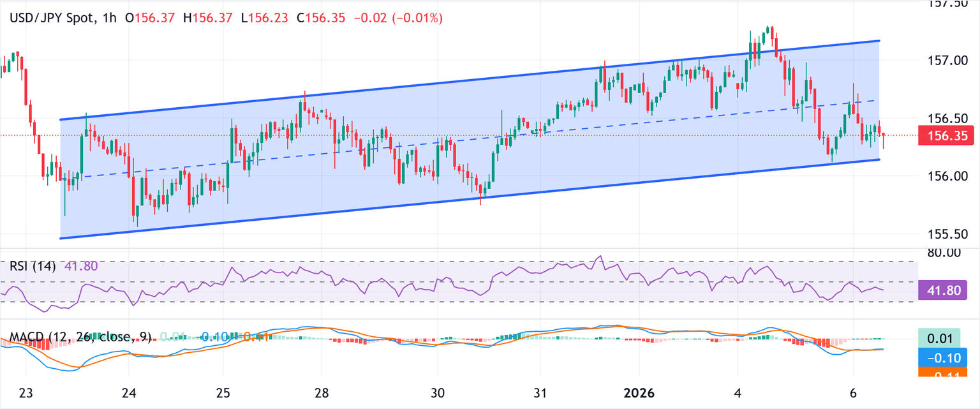
Task: Click the bold 2026 date axis label
Action: tap(639, 394)
